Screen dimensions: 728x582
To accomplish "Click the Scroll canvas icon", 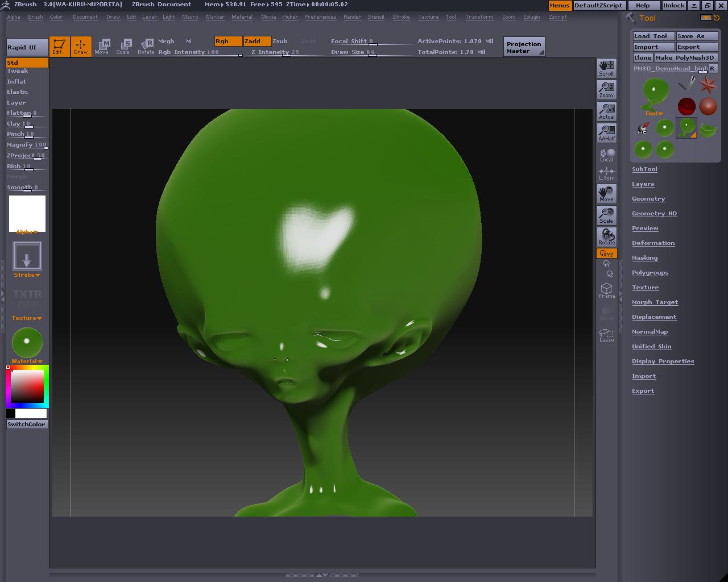I will [x=606, y=68].
